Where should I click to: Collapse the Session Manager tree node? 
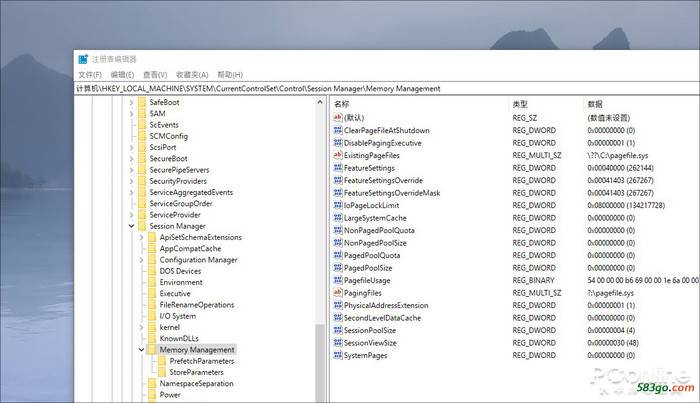click(130, 226)
